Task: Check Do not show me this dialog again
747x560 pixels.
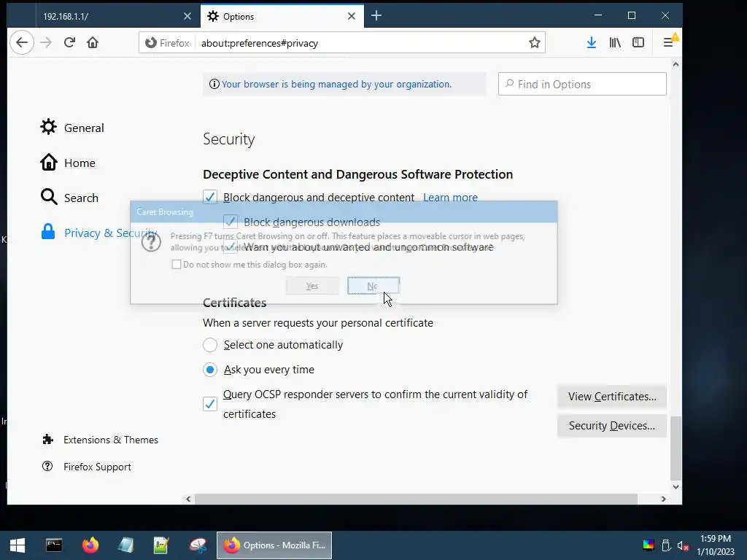Action: (177, 264)
